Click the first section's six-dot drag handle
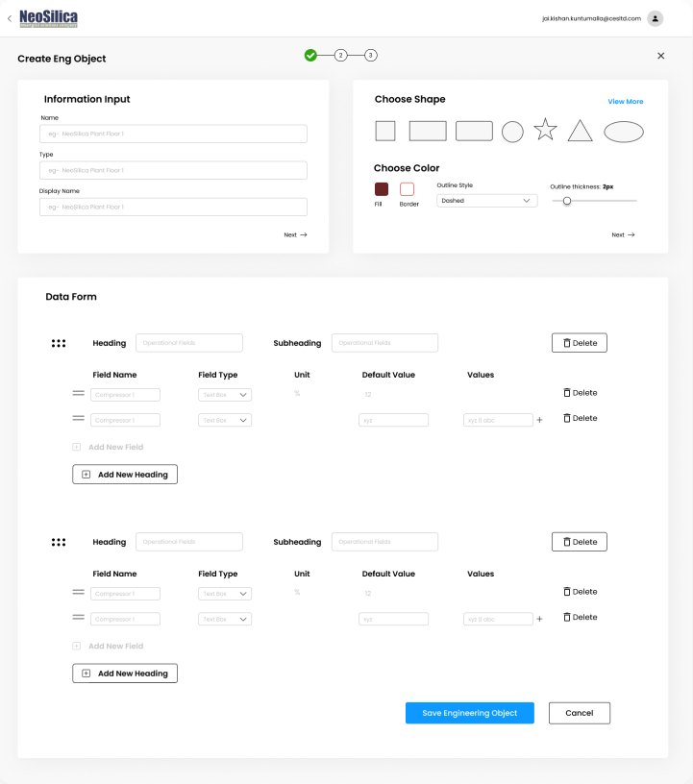Screen dimensions: 693x784 coord(59,343)
